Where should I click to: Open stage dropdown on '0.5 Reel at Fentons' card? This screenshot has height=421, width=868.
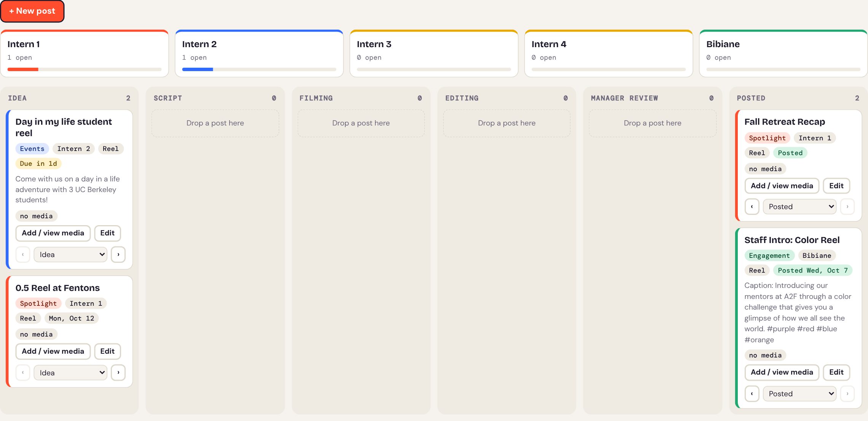70,373
